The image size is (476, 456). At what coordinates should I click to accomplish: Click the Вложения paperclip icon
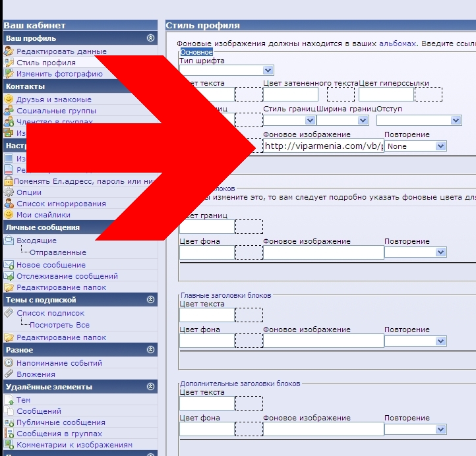pyautogui.click(x=9, y=374)
